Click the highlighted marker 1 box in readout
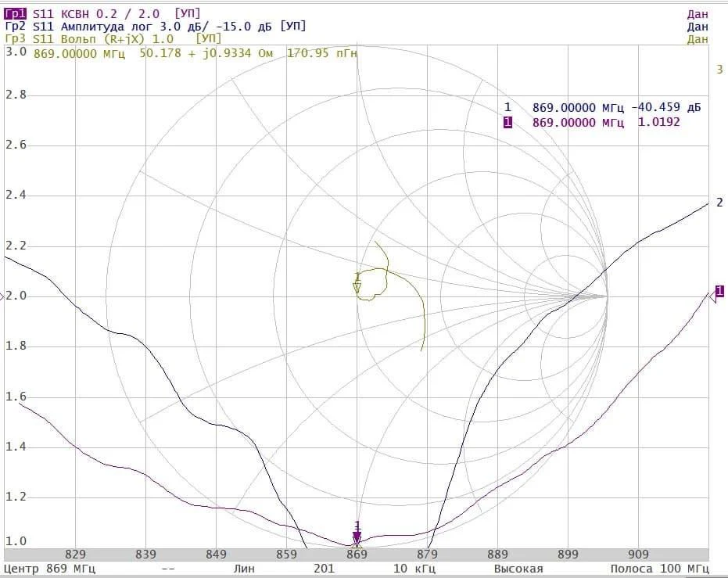Viewport: 728px width, 578px height. [x=507, y=123]
